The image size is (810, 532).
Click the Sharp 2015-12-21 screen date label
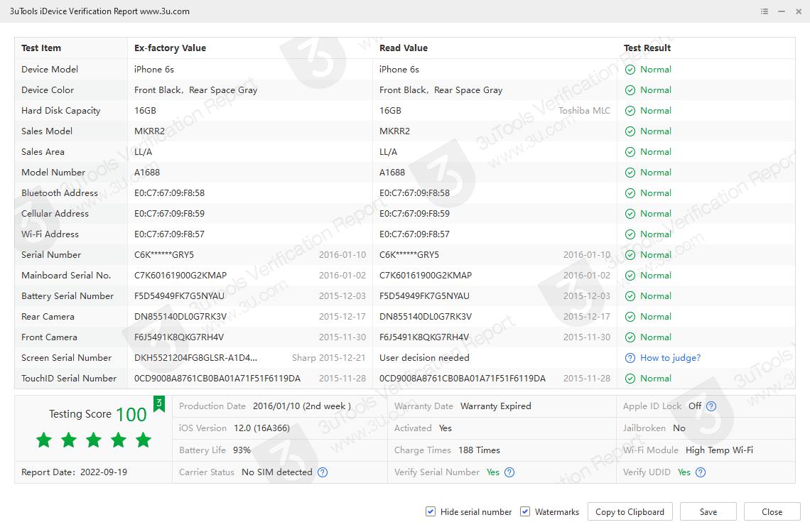[328, 358]
